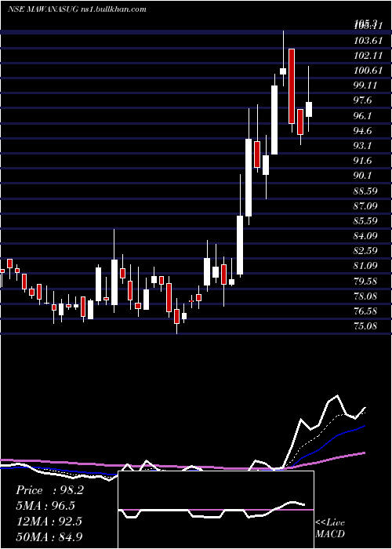This screenshot has width=392, height=549.
Task: Click the <<Live MACD label
Action: 330,528
